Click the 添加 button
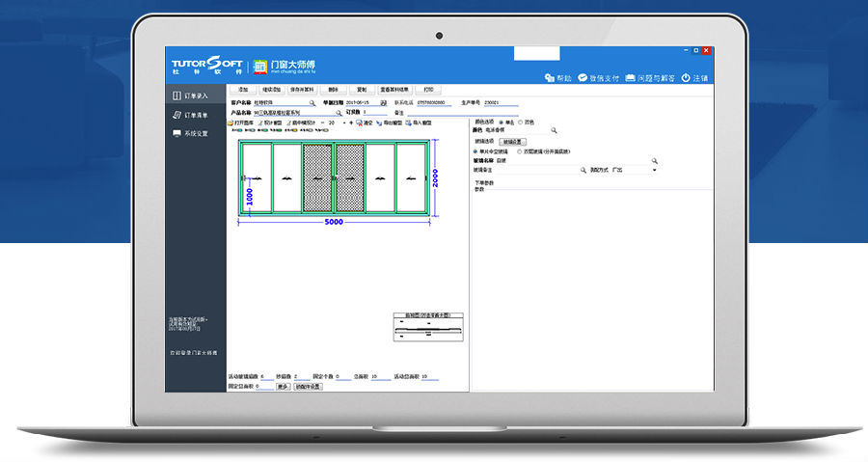 tap(242, 90)
